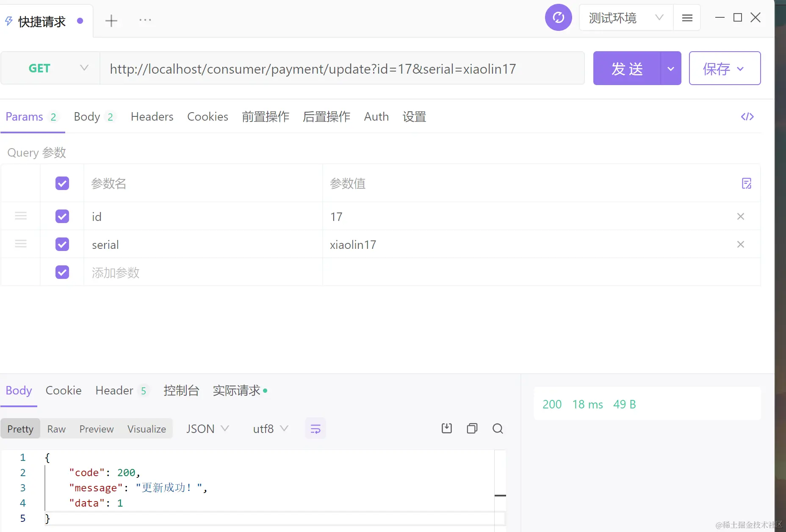Viewport: 786px width, 532px height.
Task: Open the 测试环境 environment dropdown
Action: (x=626, y=18)
